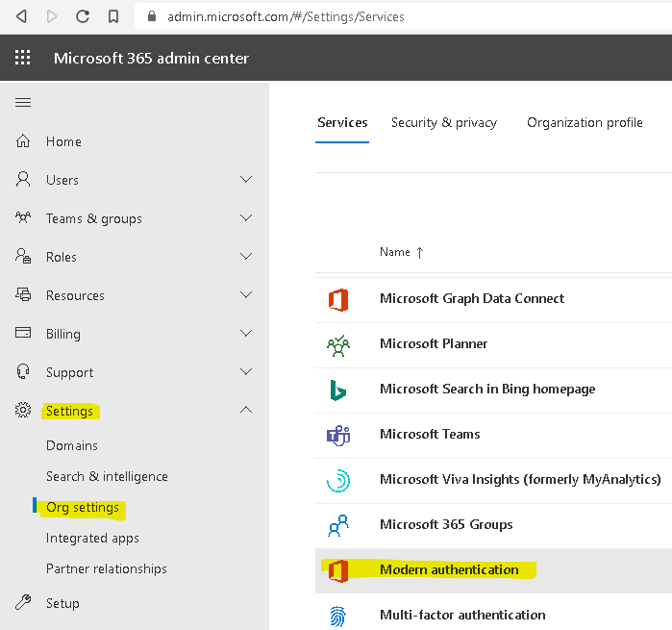Image resolution: width=672 pixels, height=630 pixels.
Task: Click the Microsoft 365 Groups icon
Action: point(338,526)
